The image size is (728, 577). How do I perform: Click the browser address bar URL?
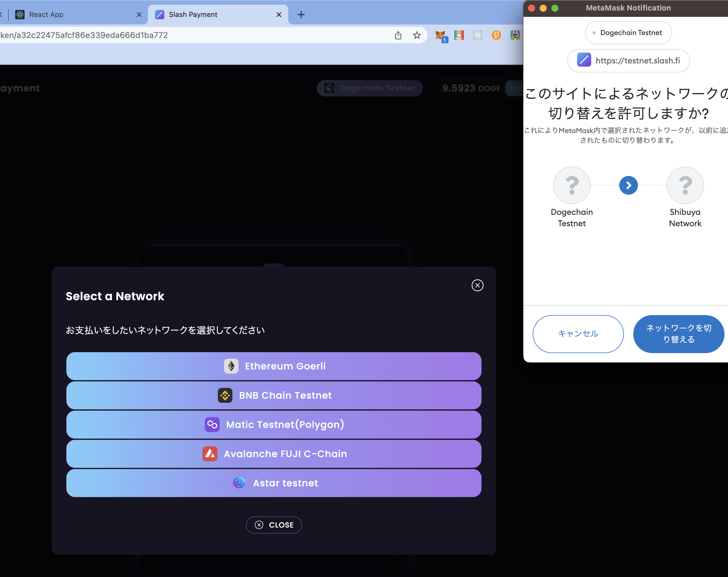click(x=169, y=35)
